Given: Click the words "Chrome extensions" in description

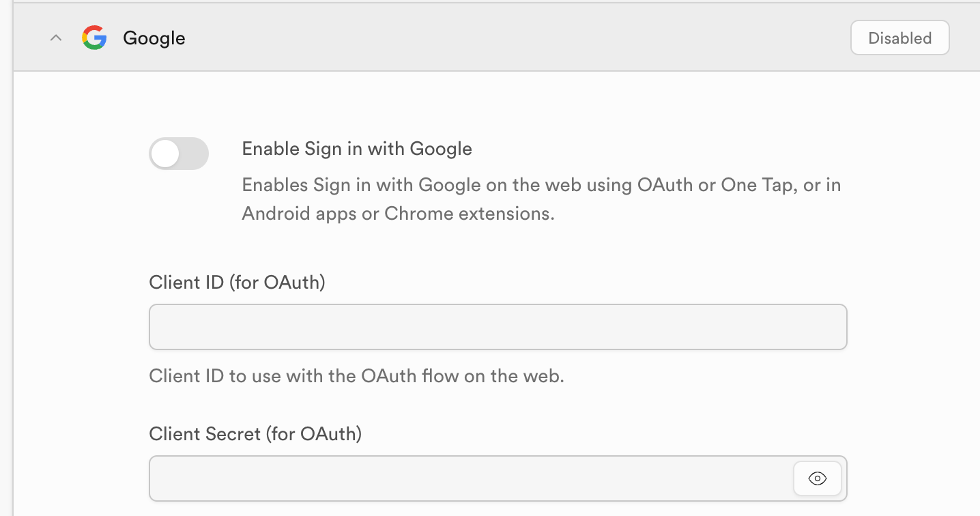Looking at the screenshot, I should tap(469, 214).
